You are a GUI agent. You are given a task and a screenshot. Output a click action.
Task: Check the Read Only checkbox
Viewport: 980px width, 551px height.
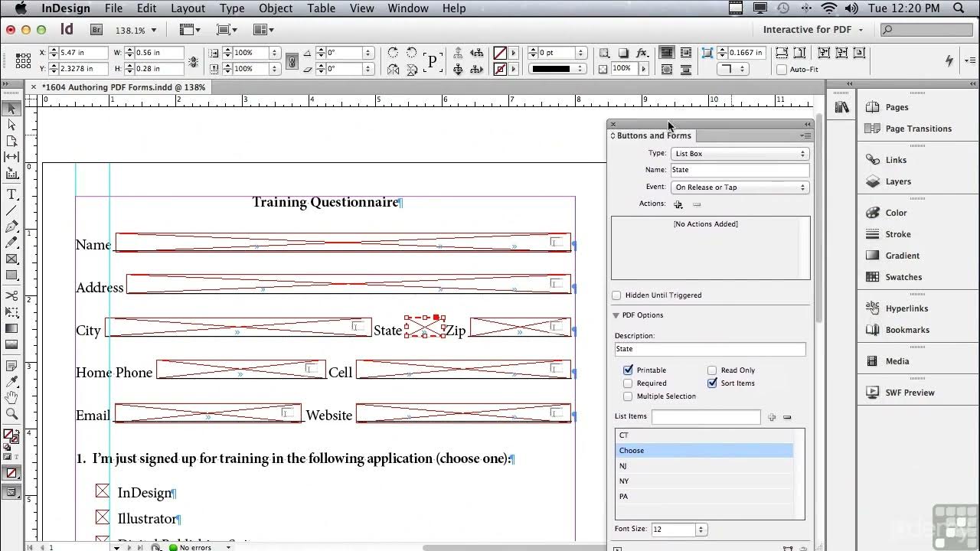tap(712, 370)
